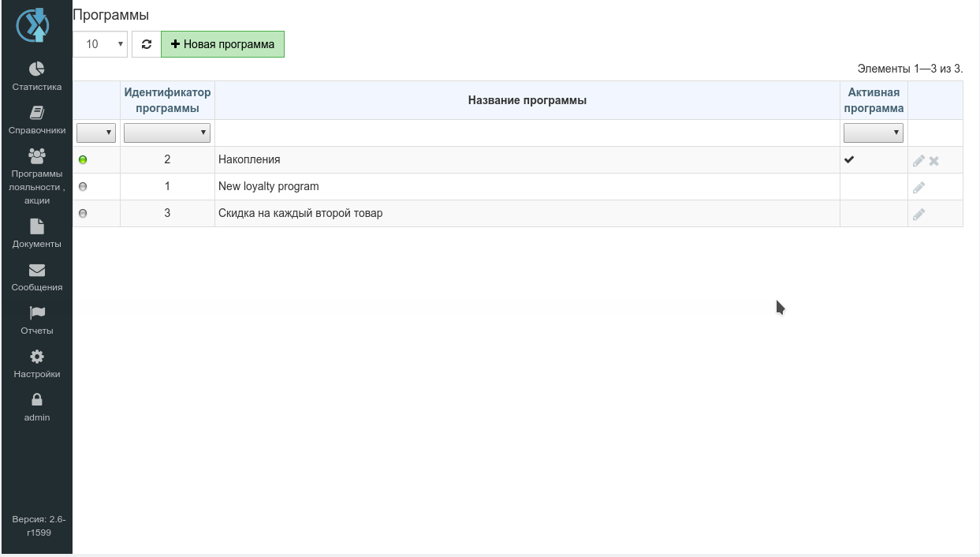Click the Программы page heading

(x=110, y=14)
